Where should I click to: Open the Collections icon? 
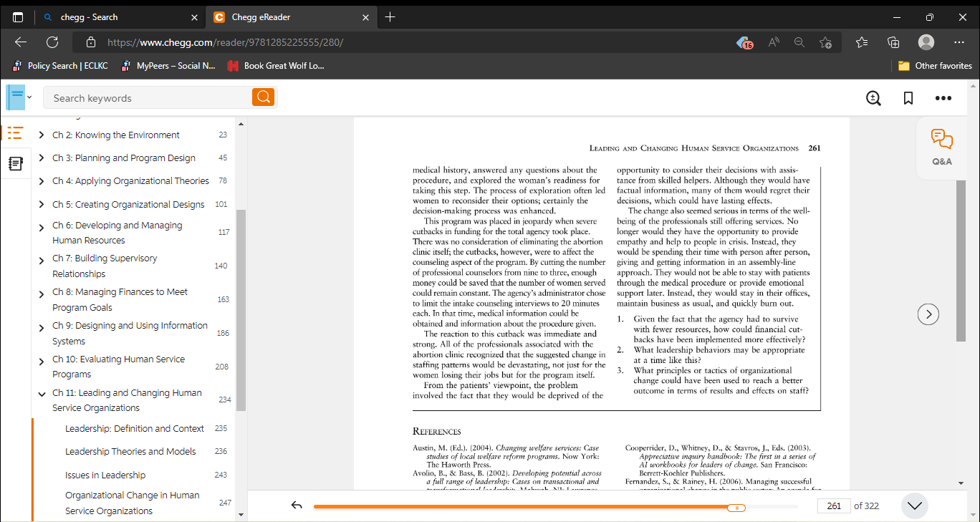tap(893, 42)
